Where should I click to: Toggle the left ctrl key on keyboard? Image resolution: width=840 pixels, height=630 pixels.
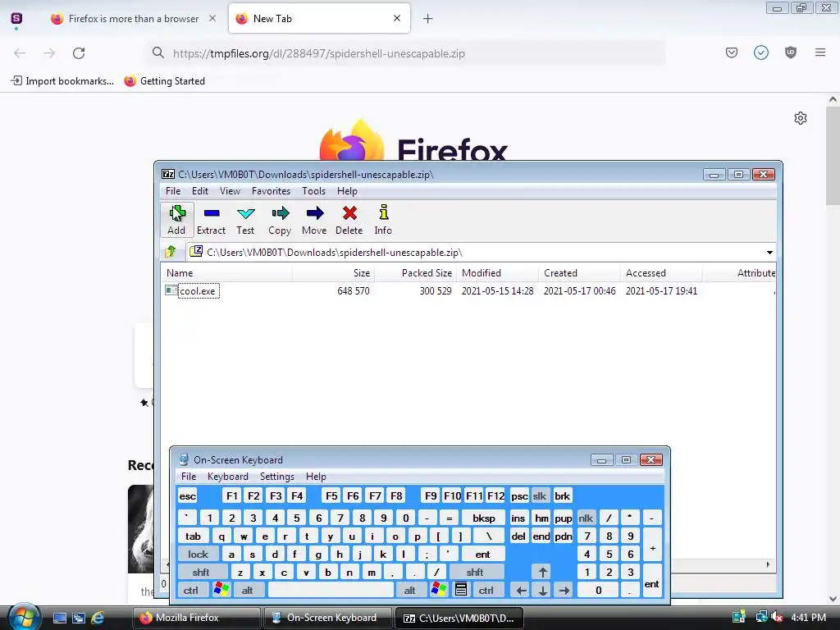(x=191, y=591)
